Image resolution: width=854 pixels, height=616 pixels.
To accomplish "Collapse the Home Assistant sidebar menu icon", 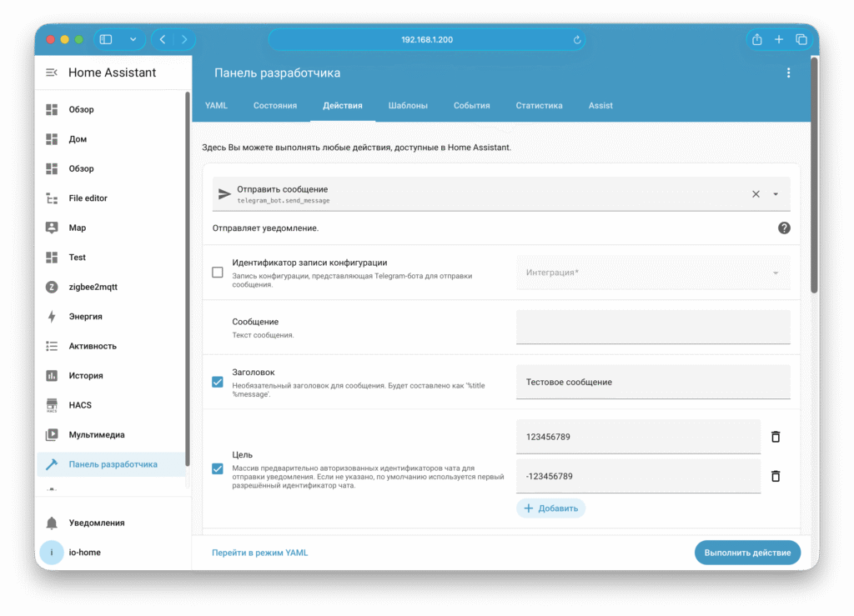I will coord(52,73).
